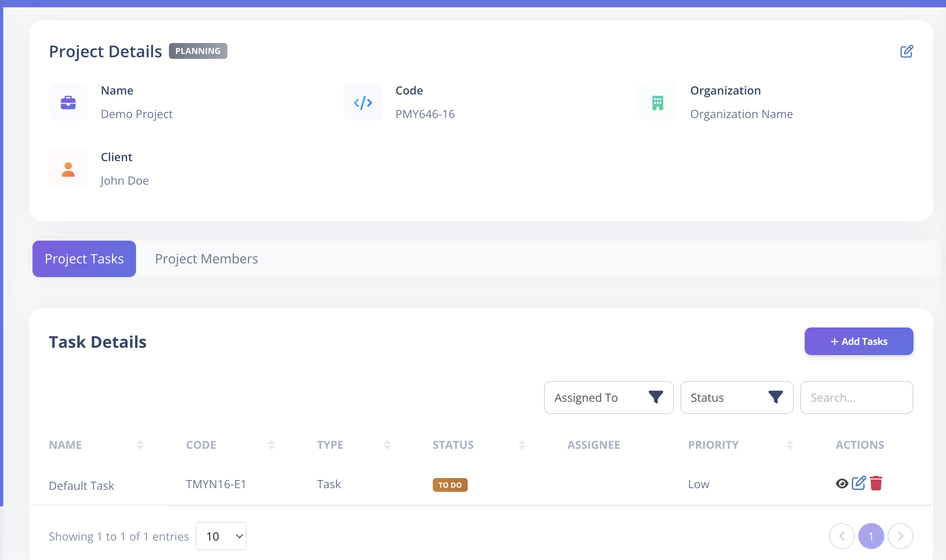946x560 pixels.
Task: Switch to the Project Members tab
Action: click(206, 259)
